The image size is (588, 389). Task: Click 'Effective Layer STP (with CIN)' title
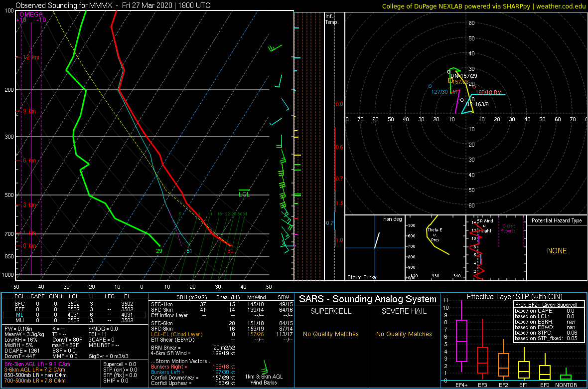pyautogui.click(x=513, y=297)
